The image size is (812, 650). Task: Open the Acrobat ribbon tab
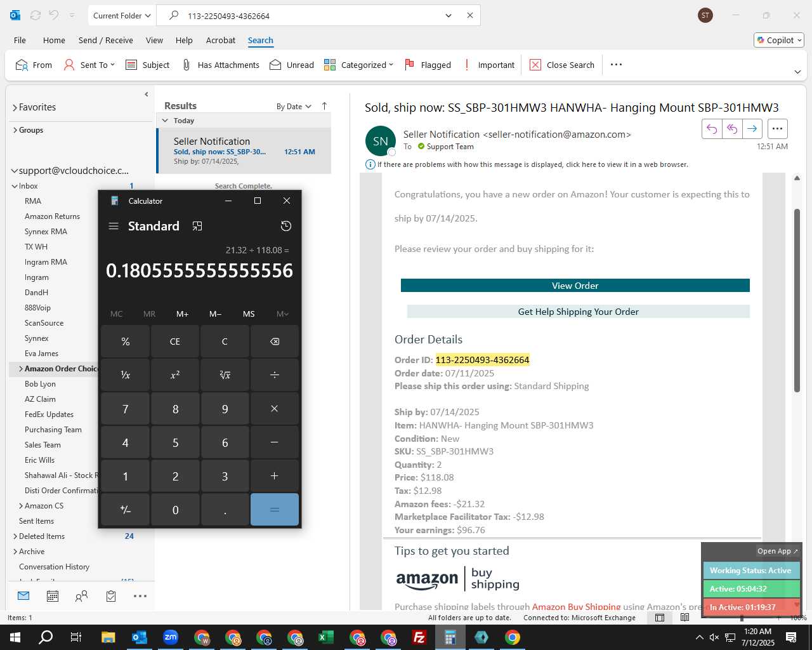pyautogui.click(x=221, y=40)
